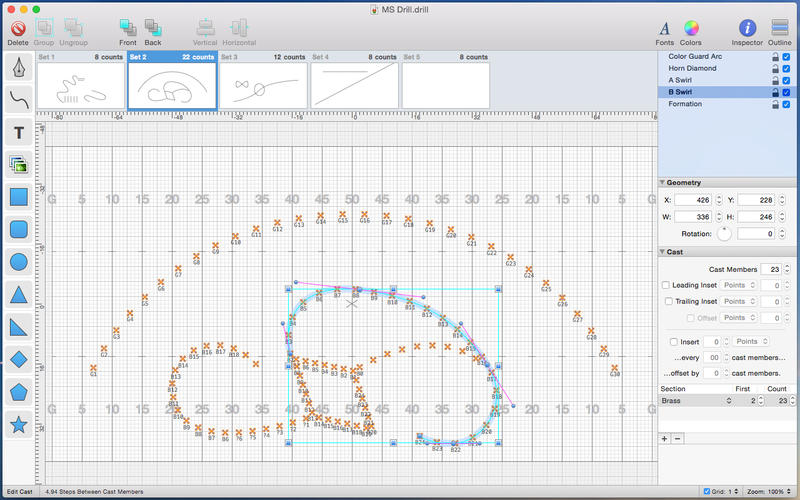Open the Inspector panel
This screenshot has height=500, width=800.
click(x=747, y=29)
